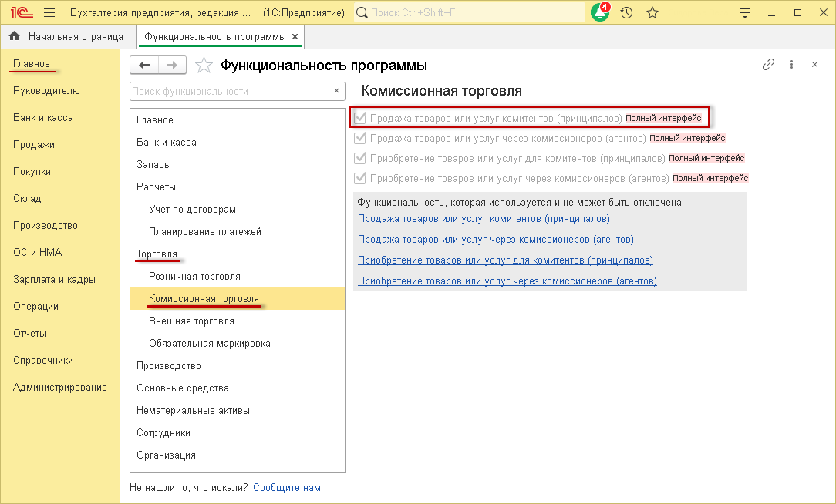Open the window settings dropdown in title bar

click(x=744, y=13)
